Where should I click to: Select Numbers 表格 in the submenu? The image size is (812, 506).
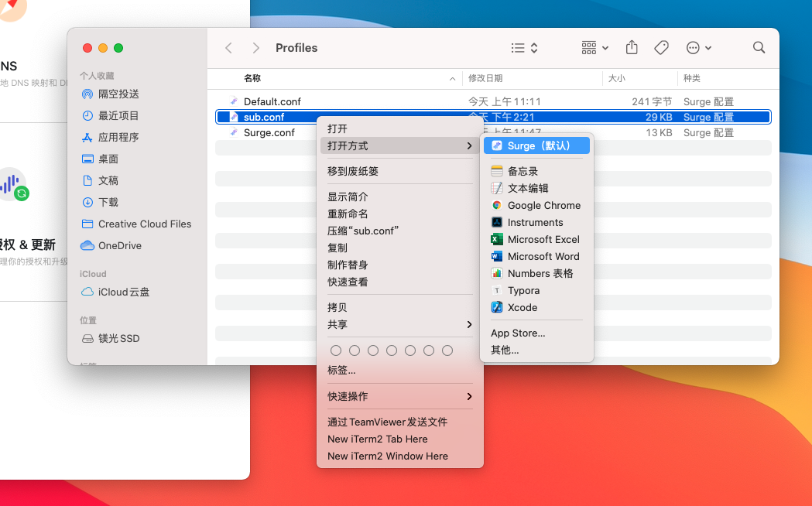point(540,274)
